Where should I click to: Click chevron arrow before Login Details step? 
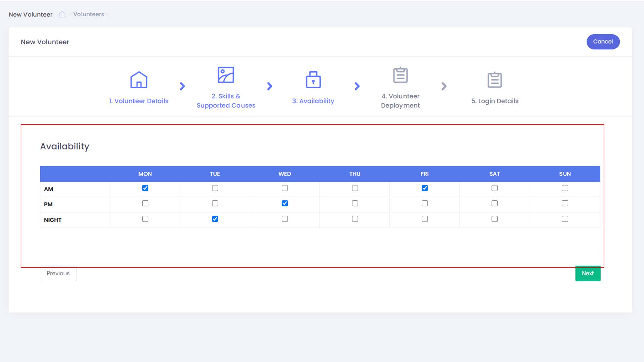[444, 86]
